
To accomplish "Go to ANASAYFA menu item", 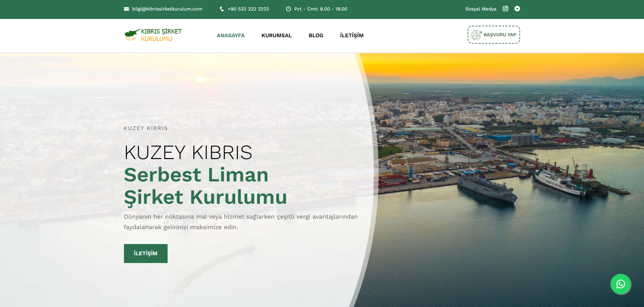I will pos(231,36).
